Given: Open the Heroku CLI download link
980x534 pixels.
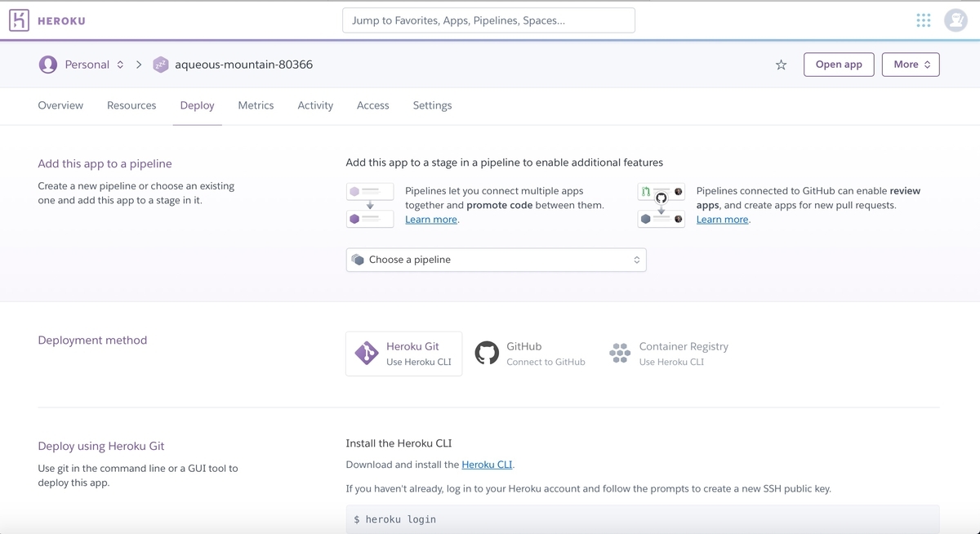Looking at the screenshot, I should click(487, 465).
